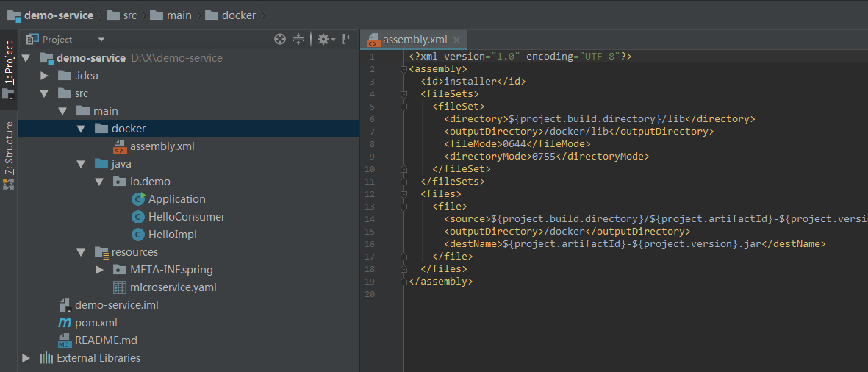Image resolution: width=868 pixels, height=372 pixels.
Task: Select the Application class icon
Action: point(137,199)
